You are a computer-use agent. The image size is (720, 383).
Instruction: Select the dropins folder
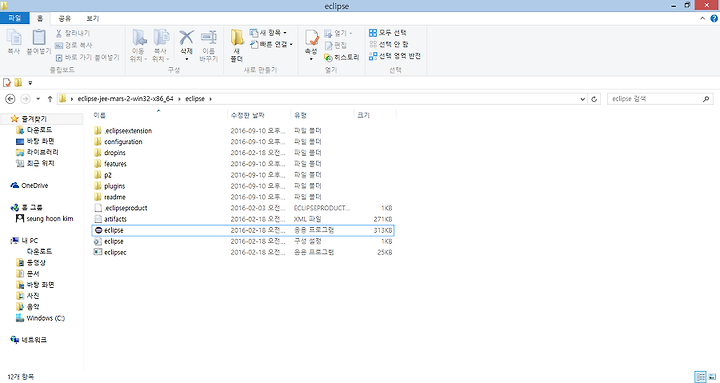click(115, 152)
